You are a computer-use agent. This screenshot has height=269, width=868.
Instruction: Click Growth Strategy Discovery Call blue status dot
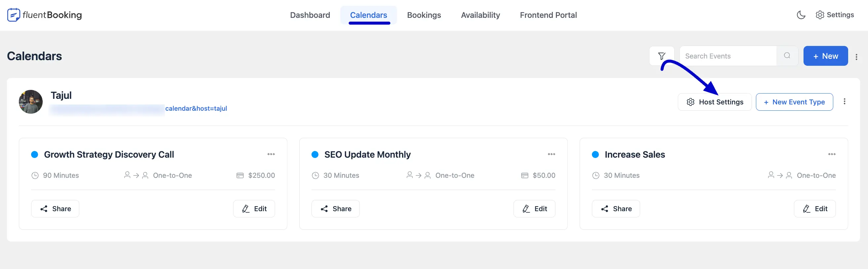coord(34,155)
